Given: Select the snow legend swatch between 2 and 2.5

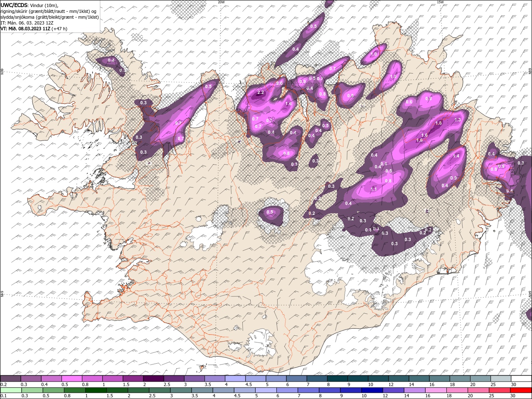Looking at the screenshot, I should pyautogui.click(x=153, y=379).
